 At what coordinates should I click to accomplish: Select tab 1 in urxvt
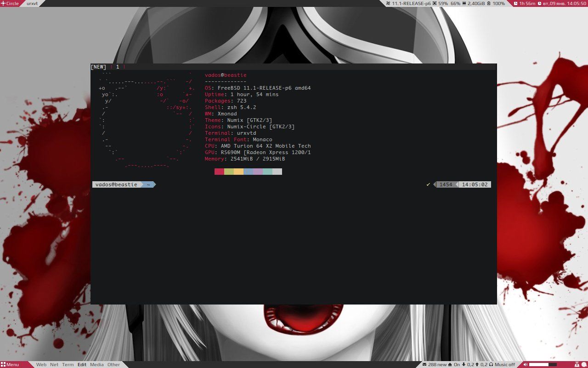(118, 67)
